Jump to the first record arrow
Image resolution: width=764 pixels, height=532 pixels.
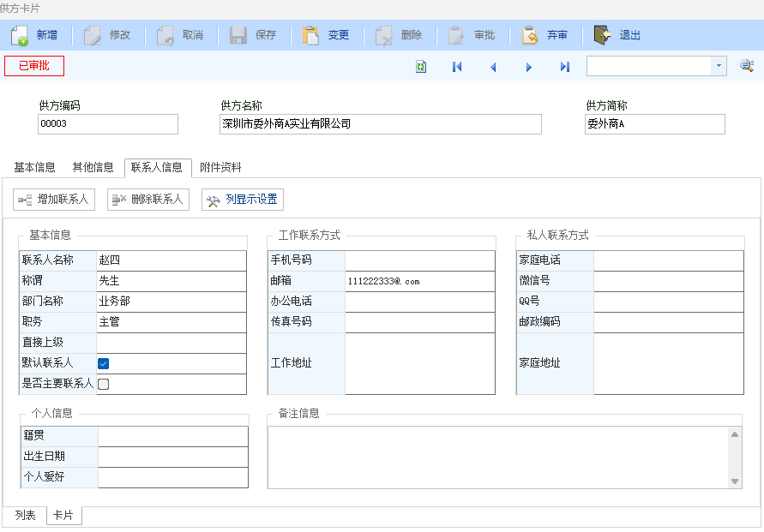coord(456,67)
